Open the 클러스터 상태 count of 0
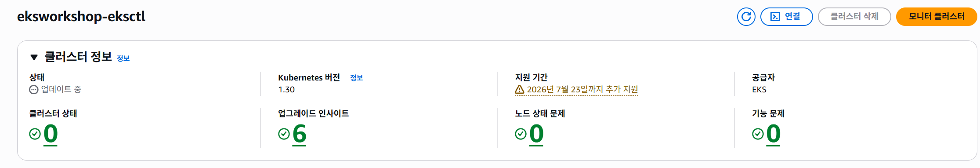The width and height of the screenshot is (980, 168). 51,134
